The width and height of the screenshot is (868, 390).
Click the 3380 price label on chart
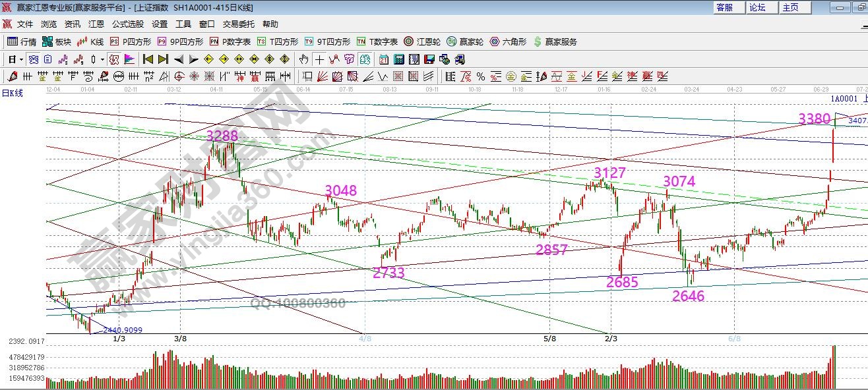pos(814,119)
